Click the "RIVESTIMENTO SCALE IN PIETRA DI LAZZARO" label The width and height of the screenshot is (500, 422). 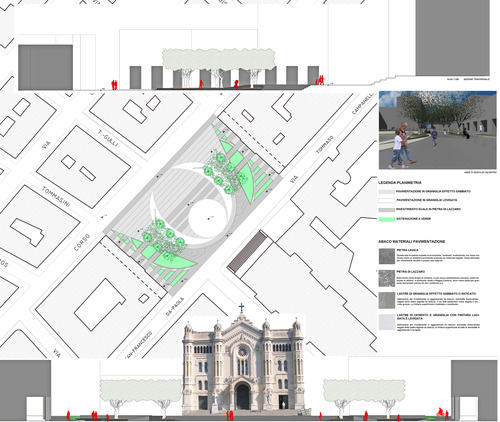pyautogui.click(x=428, y=209)
